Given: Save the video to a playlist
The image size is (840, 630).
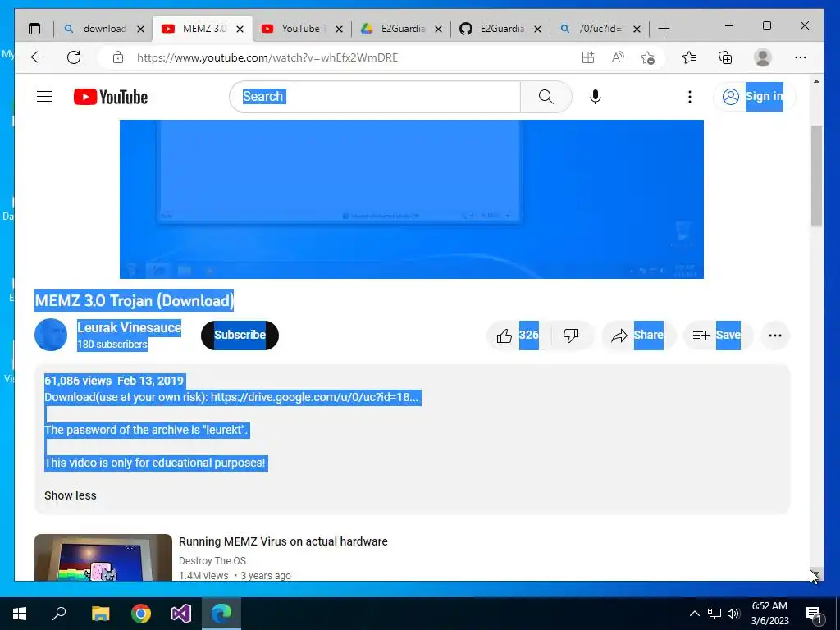Looking at the screenshot, I should 717,336.
